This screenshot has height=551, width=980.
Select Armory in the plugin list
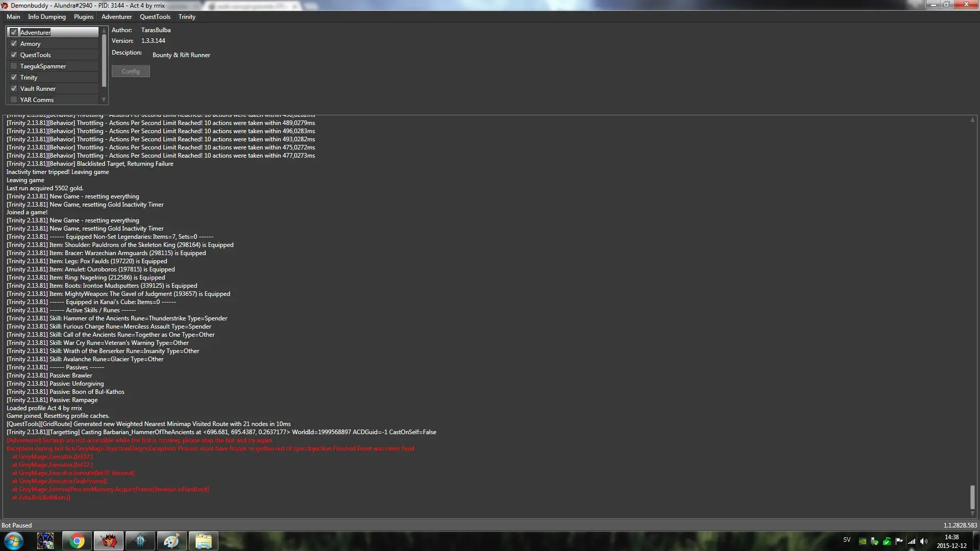pos(53,43)
